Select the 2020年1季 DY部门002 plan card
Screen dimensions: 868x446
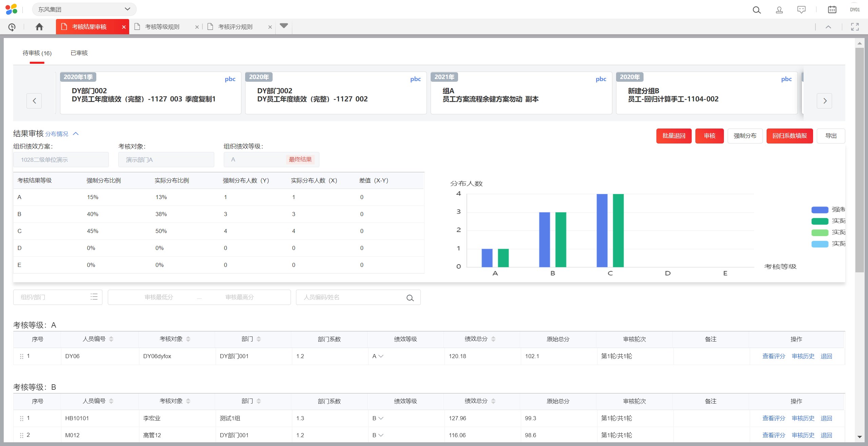coord(151,93)
